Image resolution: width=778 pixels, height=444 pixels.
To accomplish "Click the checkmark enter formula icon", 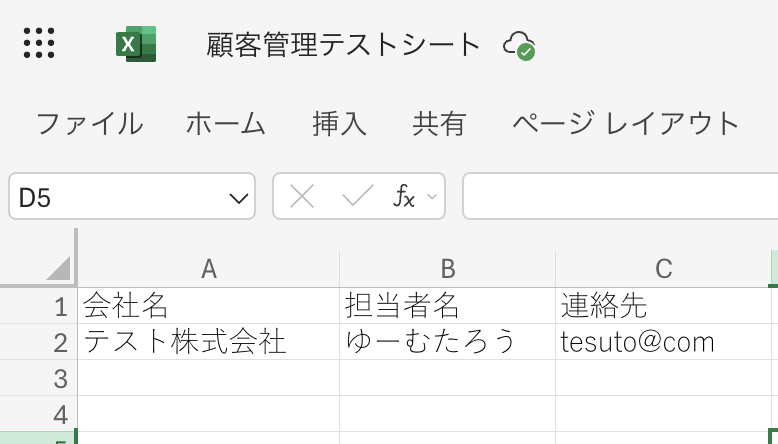I will click(357, 196).
